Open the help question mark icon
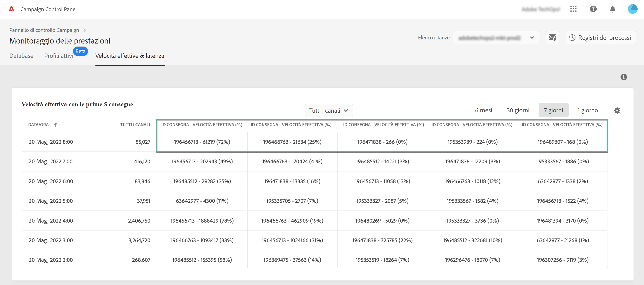 593,9
